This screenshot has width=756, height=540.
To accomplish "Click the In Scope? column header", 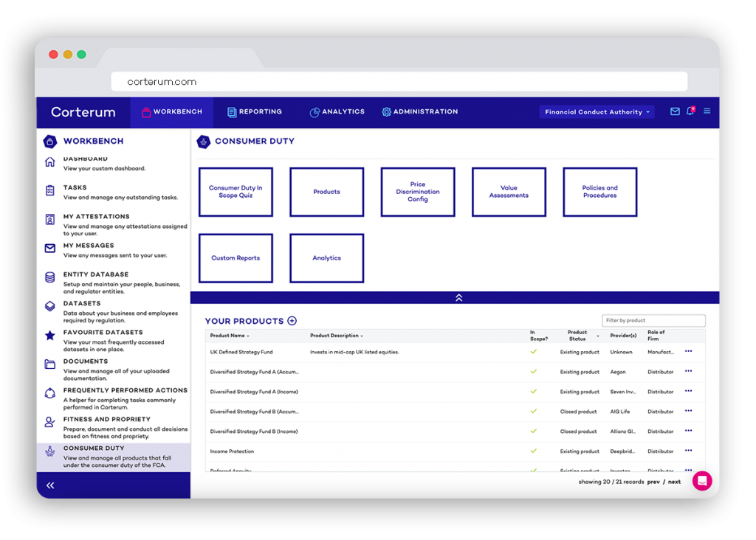I will [539, 335].
